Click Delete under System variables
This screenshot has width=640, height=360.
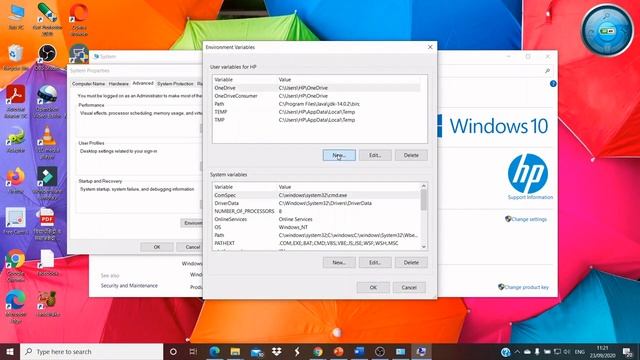411,262
